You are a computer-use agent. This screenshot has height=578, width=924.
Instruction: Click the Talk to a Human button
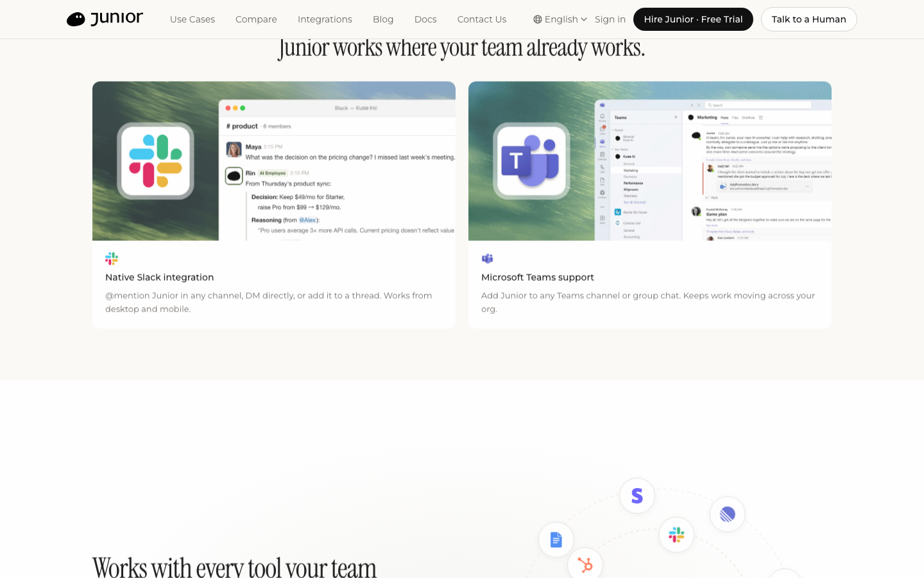click(809, 19)
